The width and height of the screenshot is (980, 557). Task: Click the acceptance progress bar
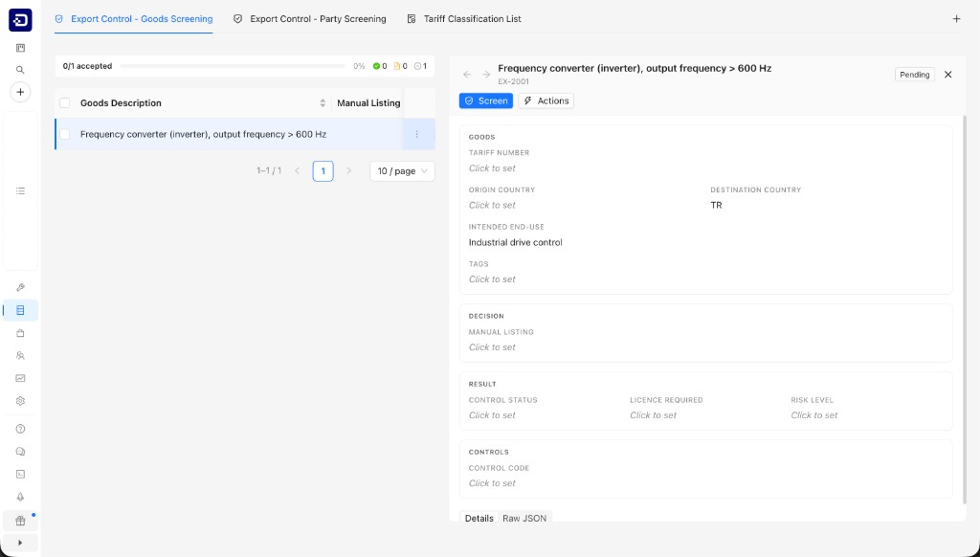click(x=233, y=66)
